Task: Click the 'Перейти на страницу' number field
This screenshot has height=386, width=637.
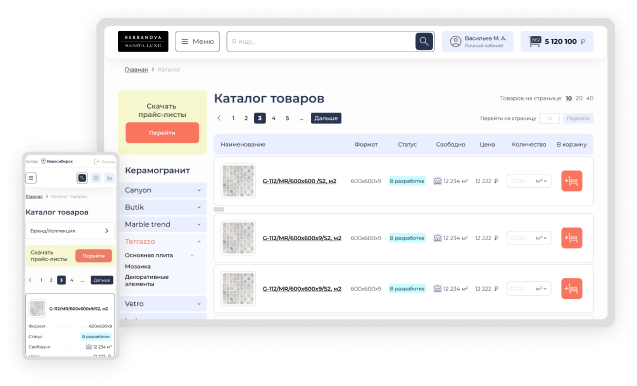Action: [549, 118]
